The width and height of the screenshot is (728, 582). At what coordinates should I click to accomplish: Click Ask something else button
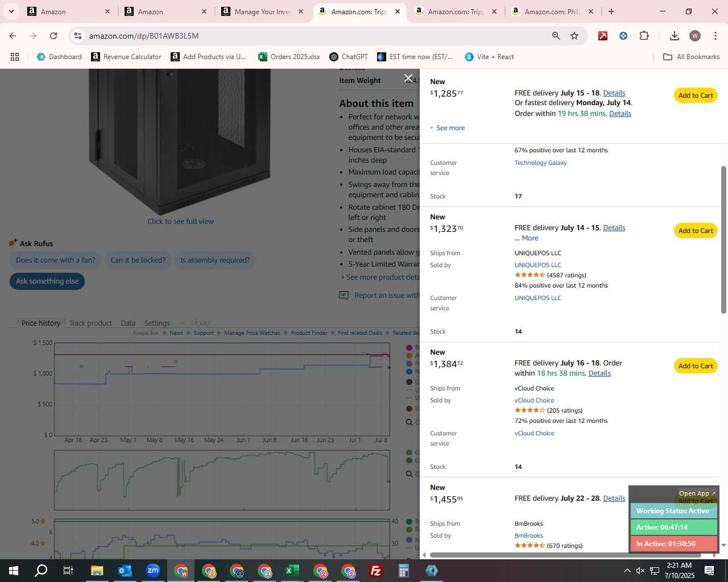pos(47,281)
